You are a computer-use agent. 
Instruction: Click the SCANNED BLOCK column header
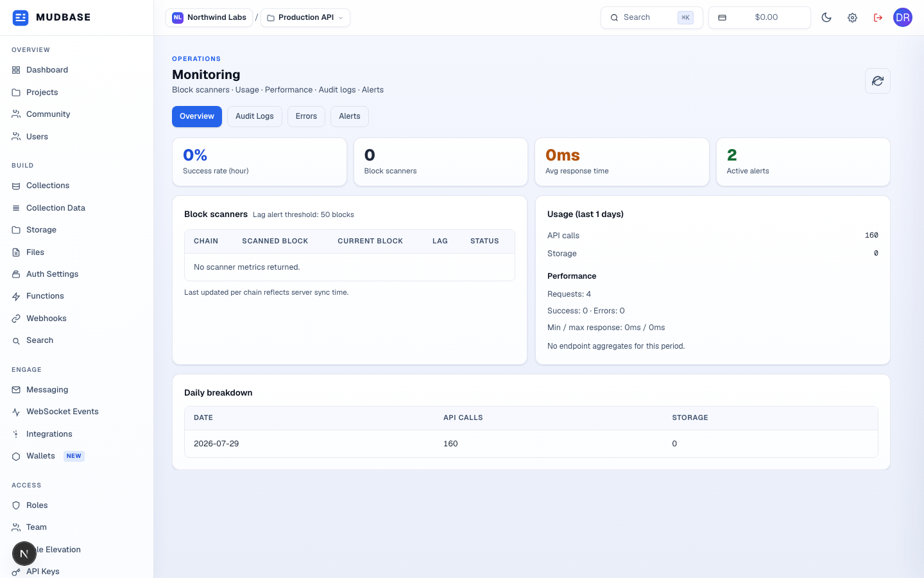click(275, 241)
